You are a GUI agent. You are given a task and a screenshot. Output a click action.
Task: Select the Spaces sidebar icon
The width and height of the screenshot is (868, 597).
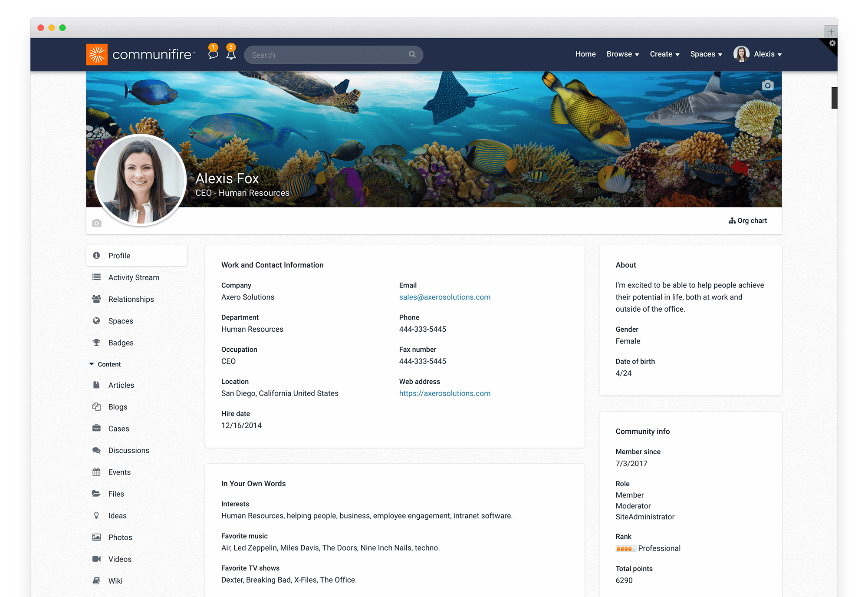pos(97,320)
